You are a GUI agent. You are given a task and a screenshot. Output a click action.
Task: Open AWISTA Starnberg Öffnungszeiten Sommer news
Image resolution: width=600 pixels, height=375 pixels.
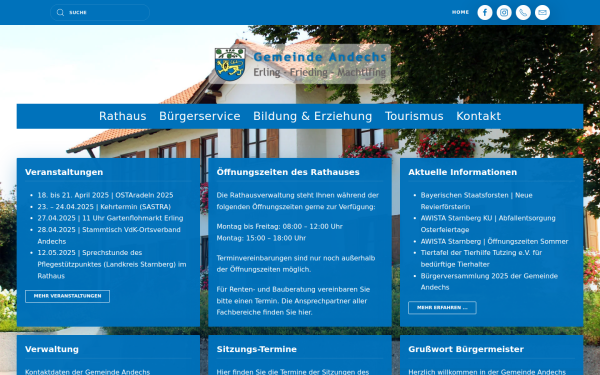(x=494, y=241)
